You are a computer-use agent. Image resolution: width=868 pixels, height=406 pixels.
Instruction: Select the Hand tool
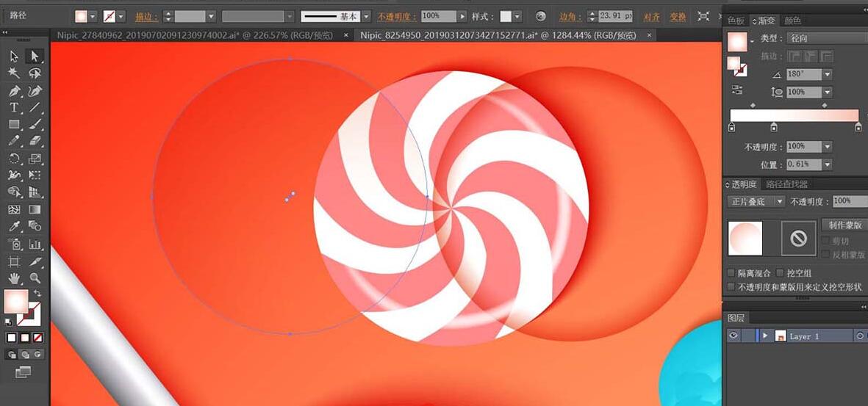click(x=14, y=278)
